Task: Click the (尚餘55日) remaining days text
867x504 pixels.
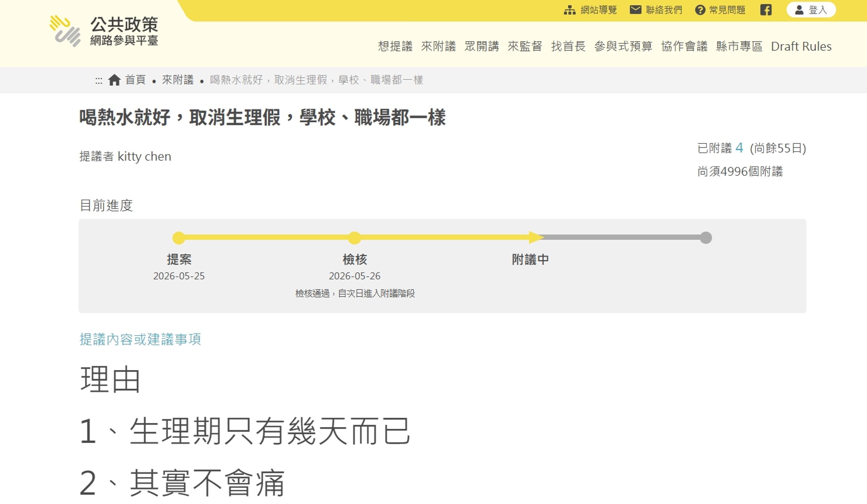Action: coord(778,148)
